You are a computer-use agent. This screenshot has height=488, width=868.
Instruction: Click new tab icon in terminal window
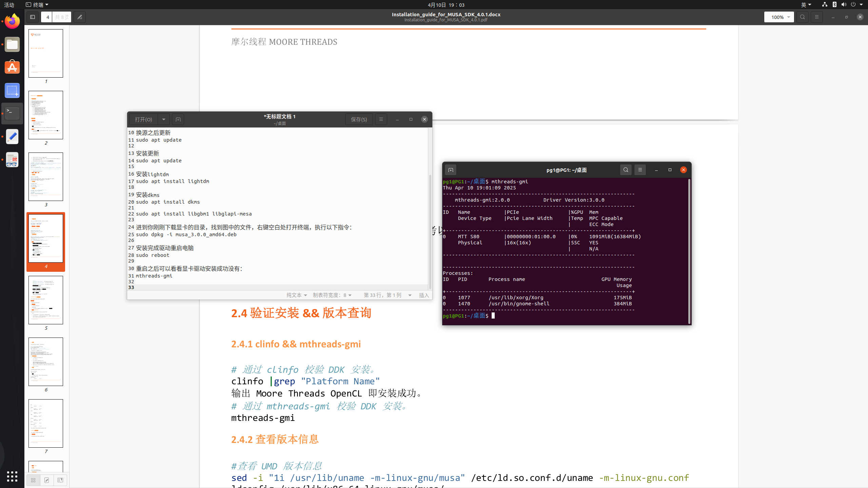pos(451,170)
